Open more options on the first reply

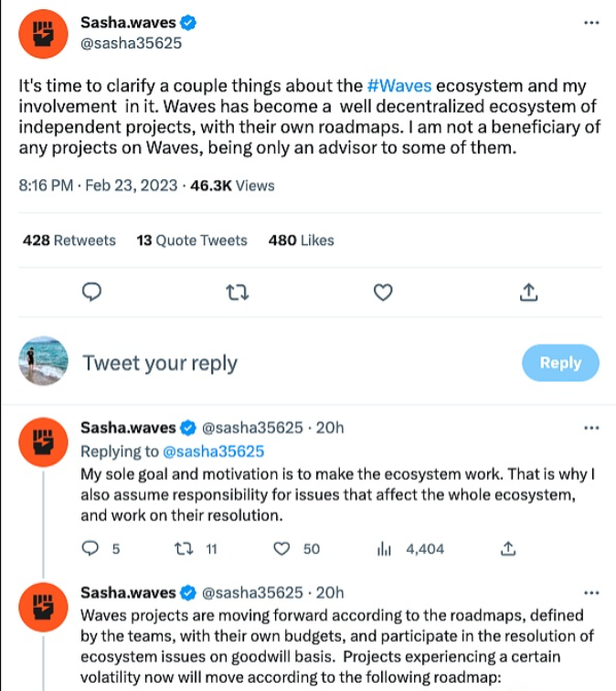(591, 428)
